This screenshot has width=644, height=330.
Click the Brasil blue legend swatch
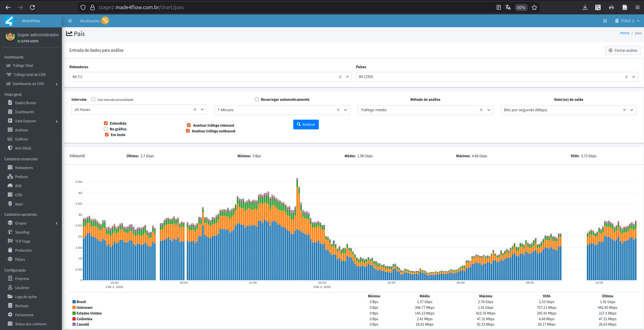74,302
